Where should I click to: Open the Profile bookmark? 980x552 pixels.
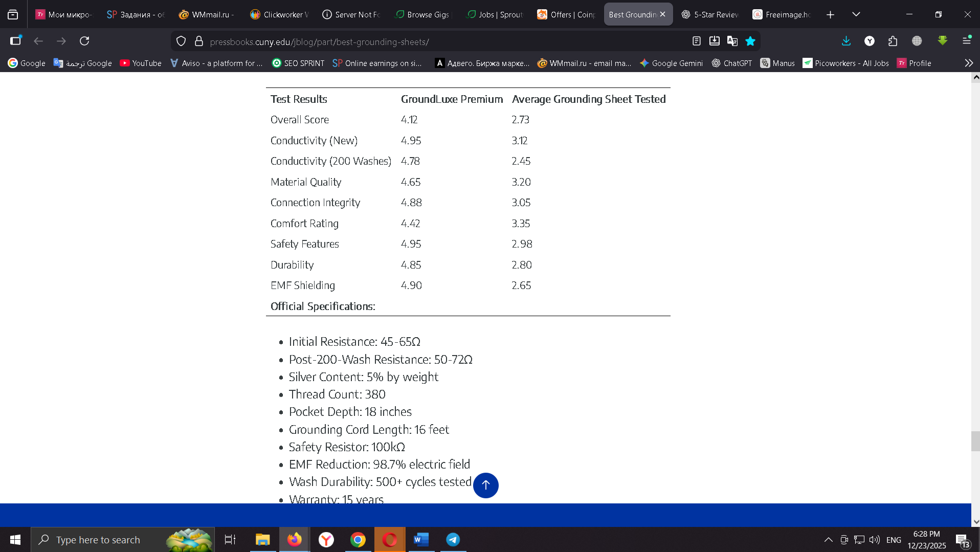tap(915, 63)
